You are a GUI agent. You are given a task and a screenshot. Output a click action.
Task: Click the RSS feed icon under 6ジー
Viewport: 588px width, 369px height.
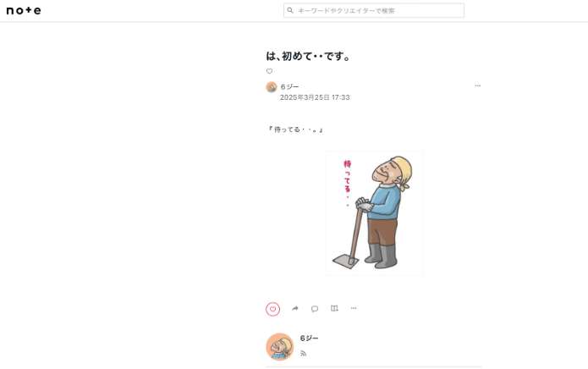303,353
